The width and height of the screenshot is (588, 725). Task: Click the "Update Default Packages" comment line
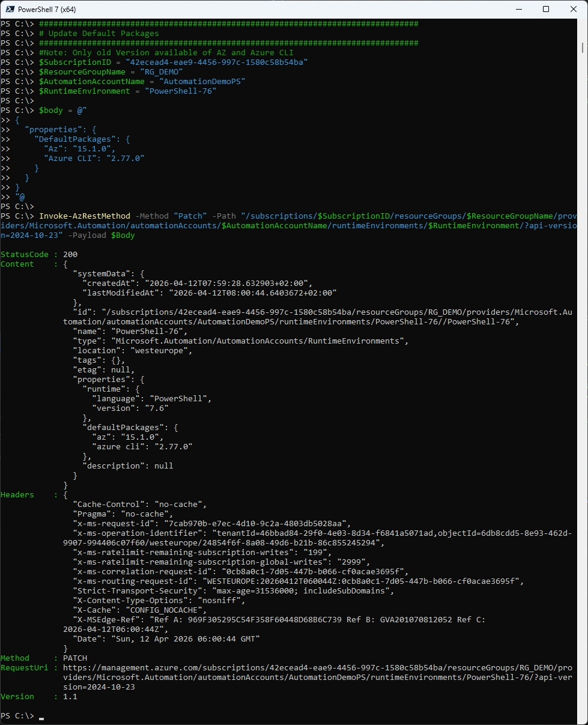point(102,34)
